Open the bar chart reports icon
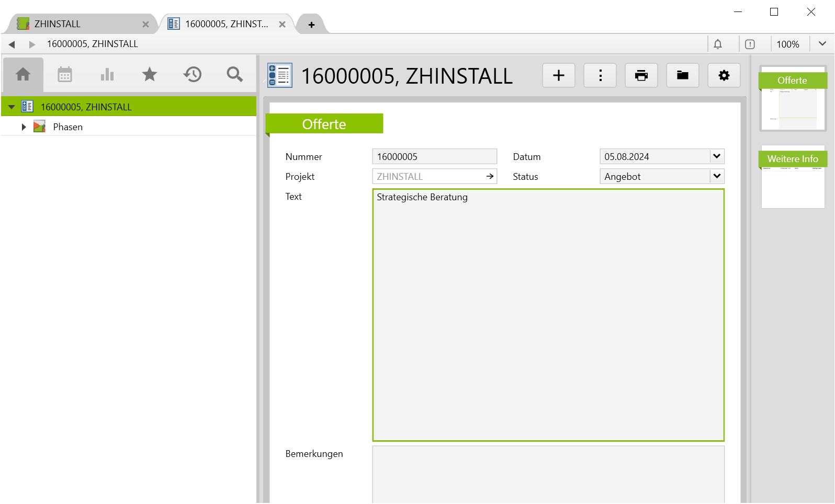The width and height of the screenshot is (835, 504). pyautogui.click(x=107, y=75)
